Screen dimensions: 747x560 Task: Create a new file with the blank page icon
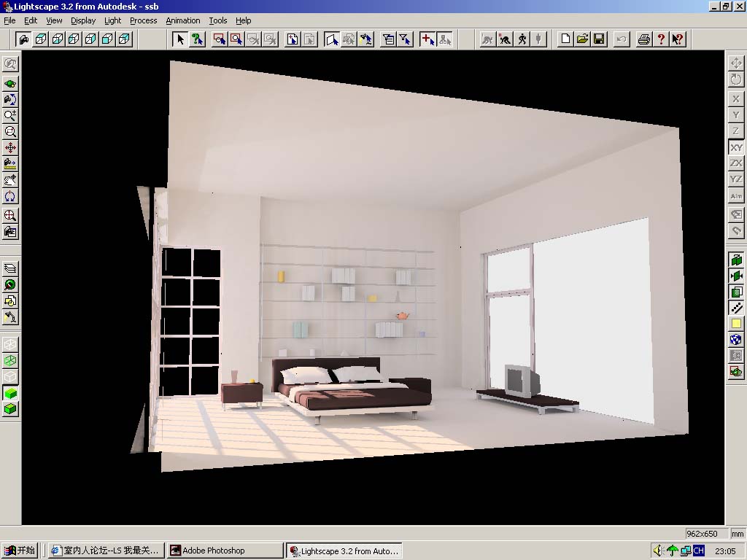pyautogui.click(x=565, y=39)
